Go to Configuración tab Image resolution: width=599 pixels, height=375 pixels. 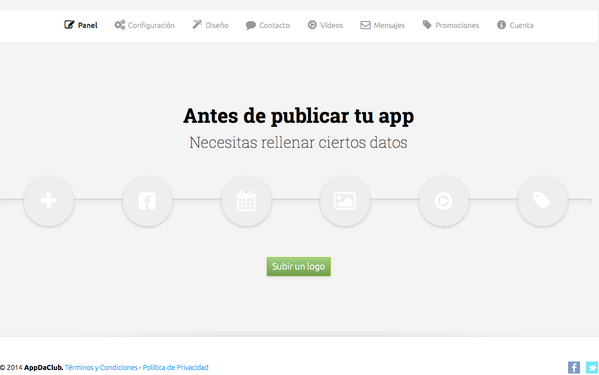pyautogui.click(x=144, y=25)
